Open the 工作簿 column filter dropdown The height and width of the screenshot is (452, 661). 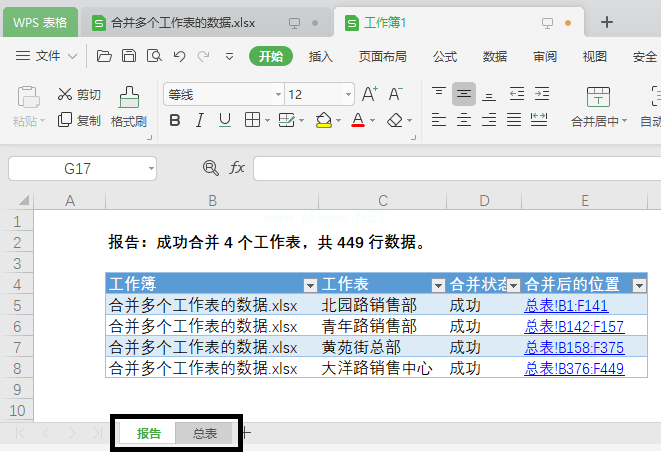310,285
